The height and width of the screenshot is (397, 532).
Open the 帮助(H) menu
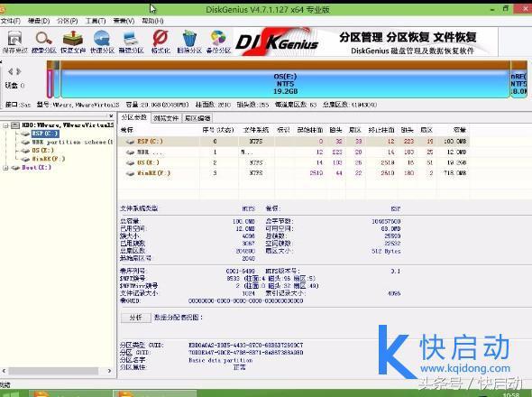click(x=152, y=21)
